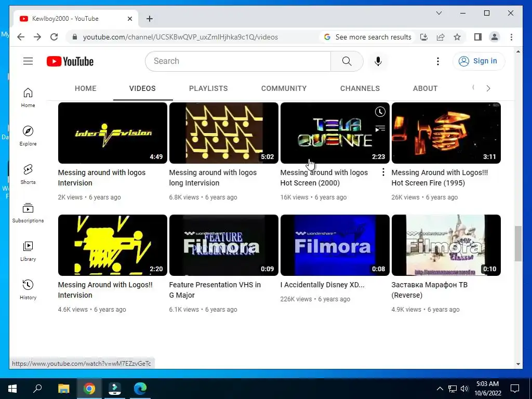The width and height of the screenshot is (532, 399).
Task: Go to Home in the sidebar
Action: pyautogui.click(x=28, y=98)
